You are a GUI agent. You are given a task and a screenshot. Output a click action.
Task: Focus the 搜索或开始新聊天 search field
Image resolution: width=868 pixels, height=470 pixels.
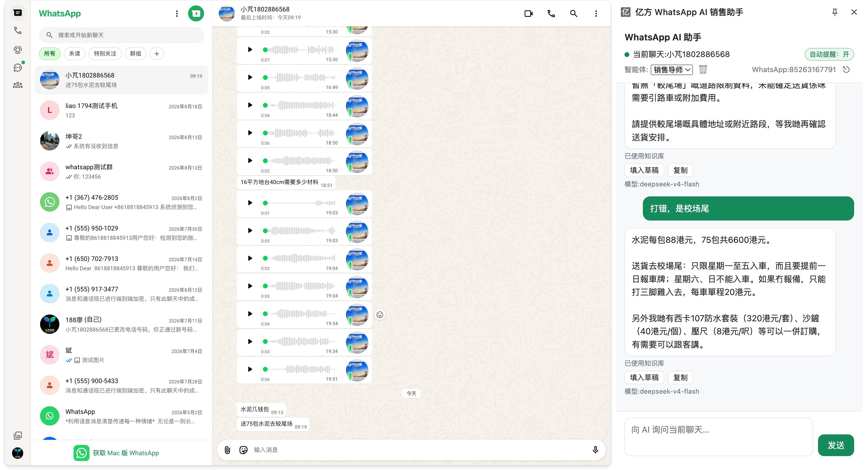click(x=122, y=35)
